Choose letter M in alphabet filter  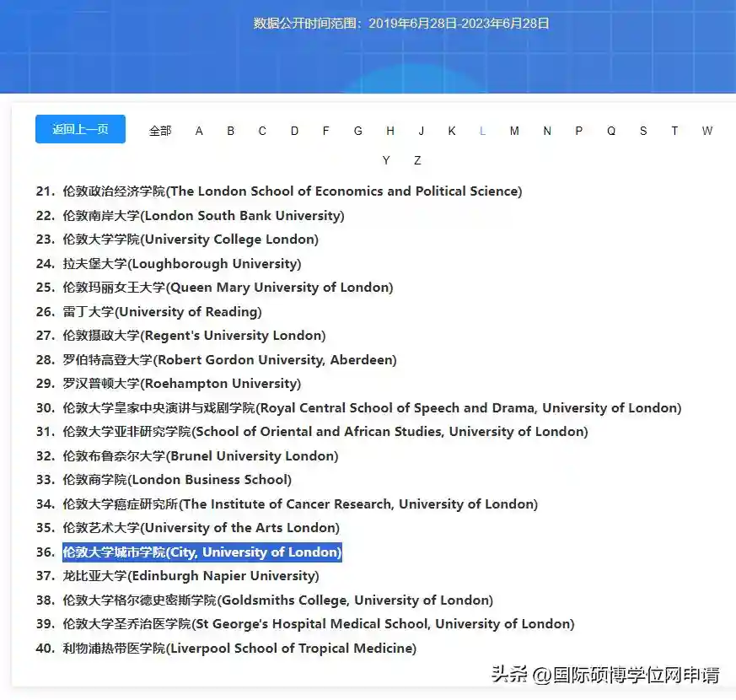pos(514,131)
